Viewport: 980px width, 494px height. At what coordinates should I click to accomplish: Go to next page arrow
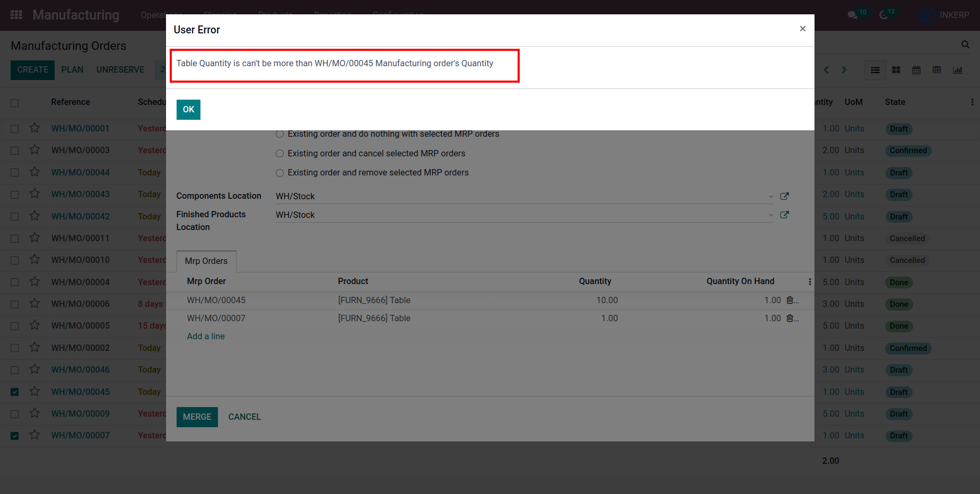(844, 70)
